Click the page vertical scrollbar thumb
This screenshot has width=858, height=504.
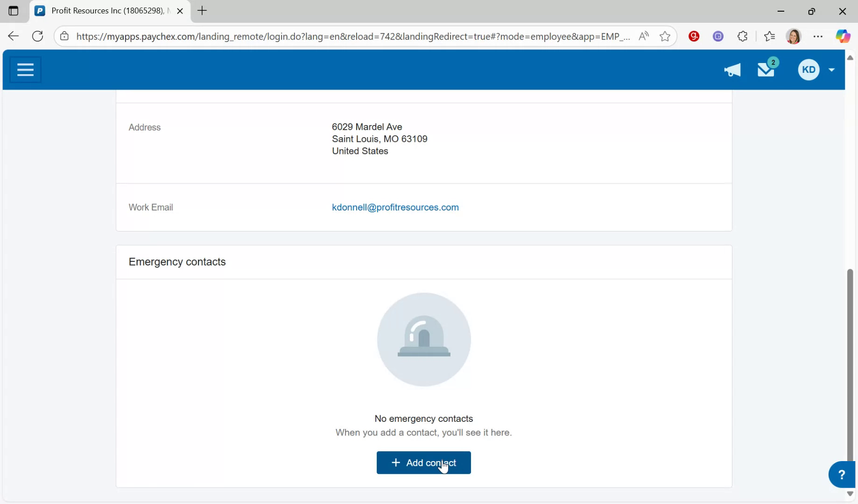point(850,364)
